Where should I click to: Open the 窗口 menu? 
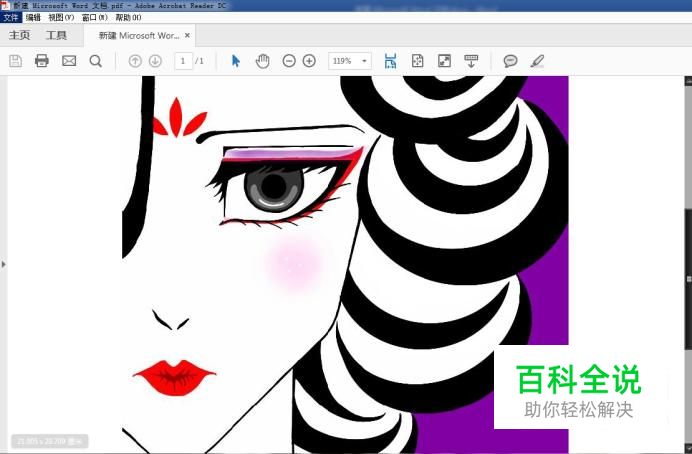94,18
